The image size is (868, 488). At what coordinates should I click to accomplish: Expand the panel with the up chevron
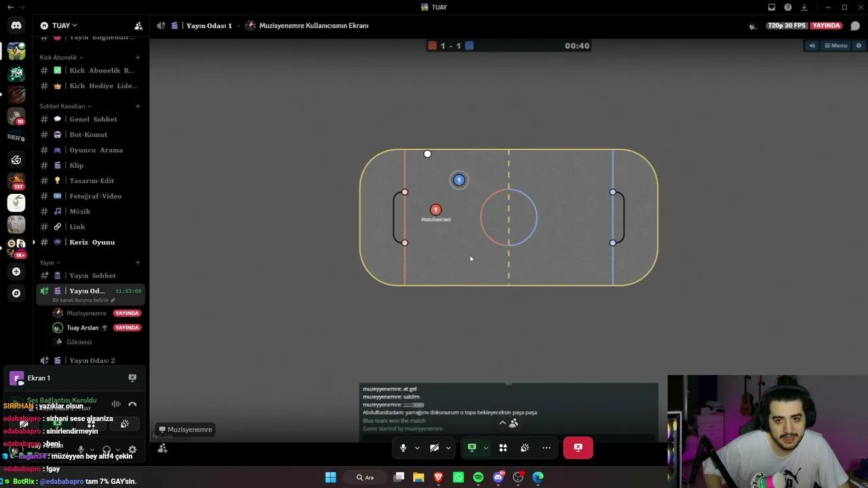point(502,423)
